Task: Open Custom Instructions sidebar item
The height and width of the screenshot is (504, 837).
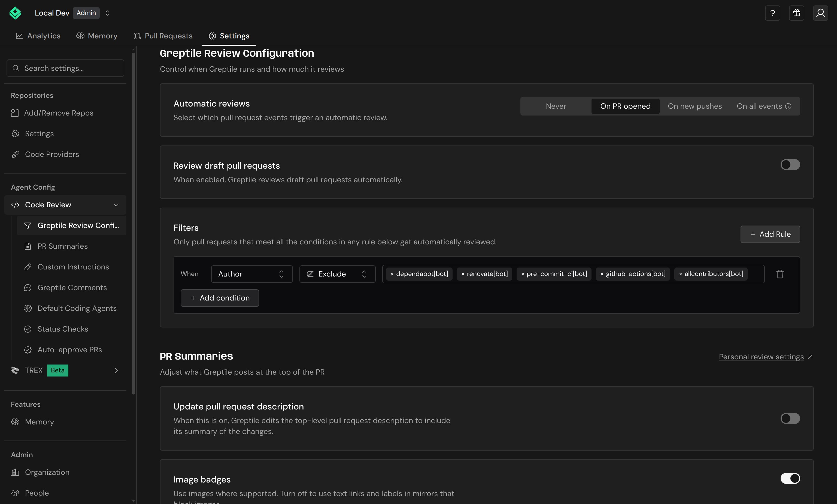Action: point(71,267)
